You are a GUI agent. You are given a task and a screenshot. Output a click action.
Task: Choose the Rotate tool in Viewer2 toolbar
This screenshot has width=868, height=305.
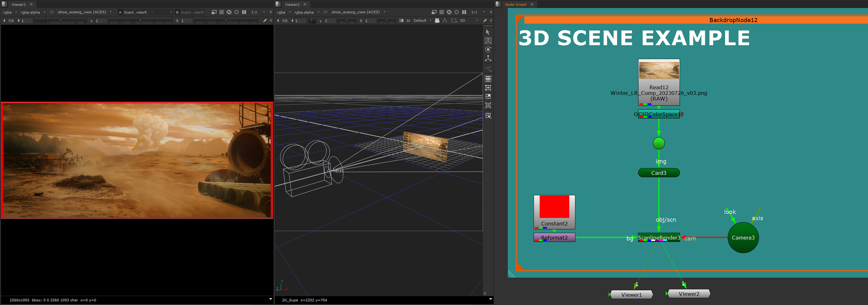click(x=488, y=50)
